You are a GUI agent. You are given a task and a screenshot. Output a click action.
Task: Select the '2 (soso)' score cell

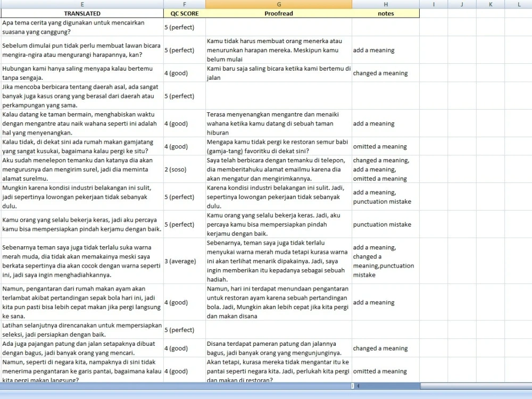(184, 169)
